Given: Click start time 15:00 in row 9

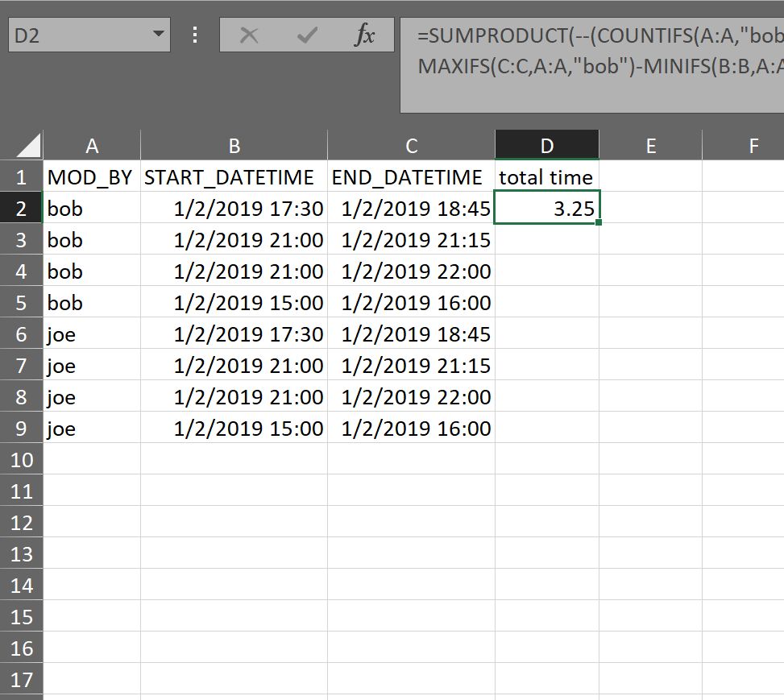Looking at the screenshot, I should coord(234,428).
